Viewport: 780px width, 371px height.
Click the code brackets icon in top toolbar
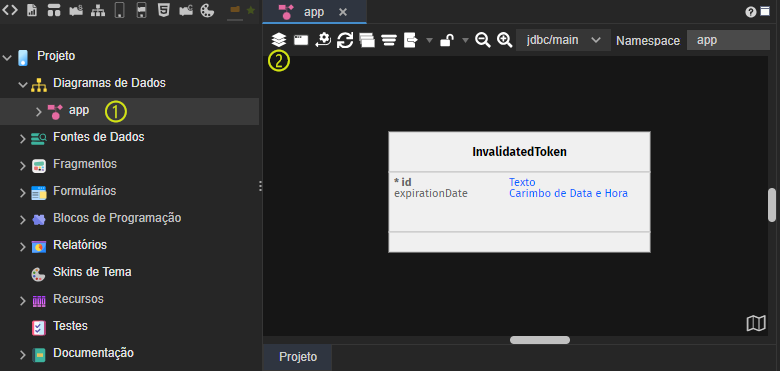(10, 10)
